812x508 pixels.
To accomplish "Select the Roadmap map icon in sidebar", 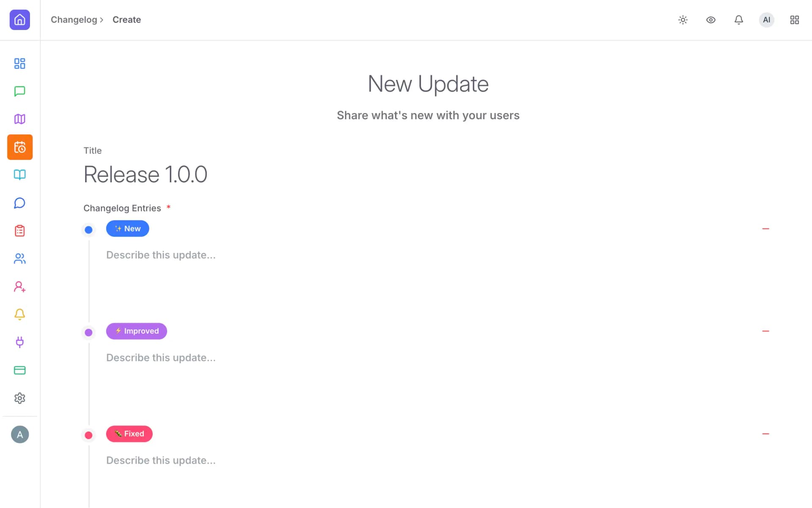I will [19, 119].
